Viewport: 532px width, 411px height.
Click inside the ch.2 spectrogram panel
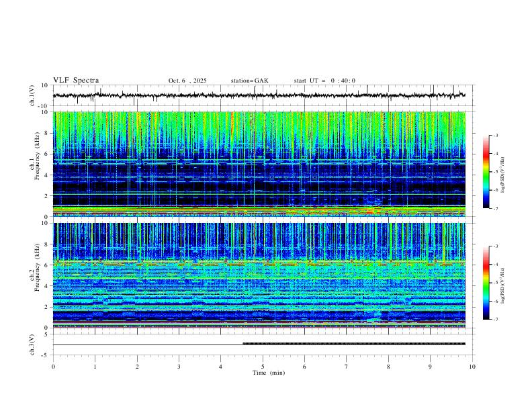(x=259, y=275)
